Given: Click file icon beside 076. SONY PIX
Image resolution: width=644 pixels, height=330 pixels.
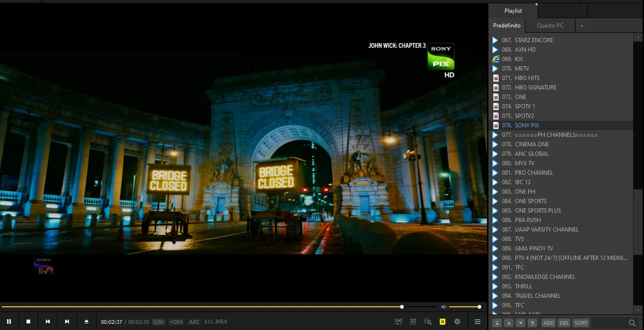Looking at the screenshot, I should click(x=496, y=125).
